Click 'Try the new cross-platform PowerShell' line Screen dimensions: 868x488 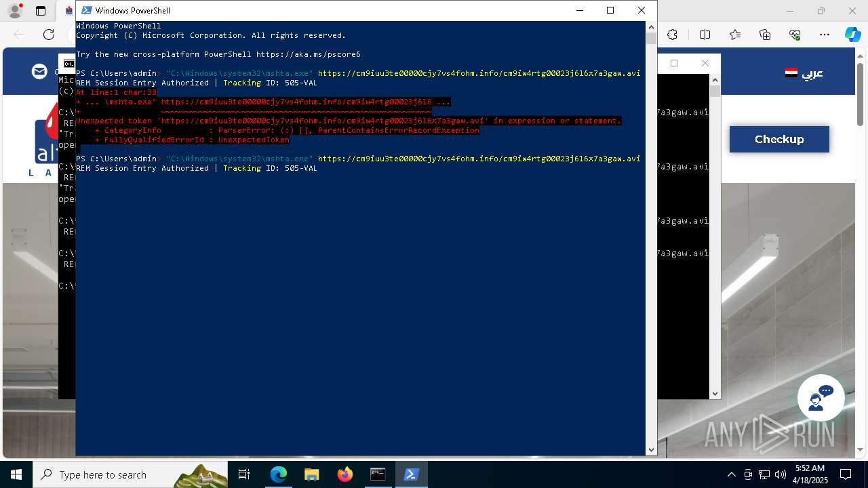(x=218, y=54)
